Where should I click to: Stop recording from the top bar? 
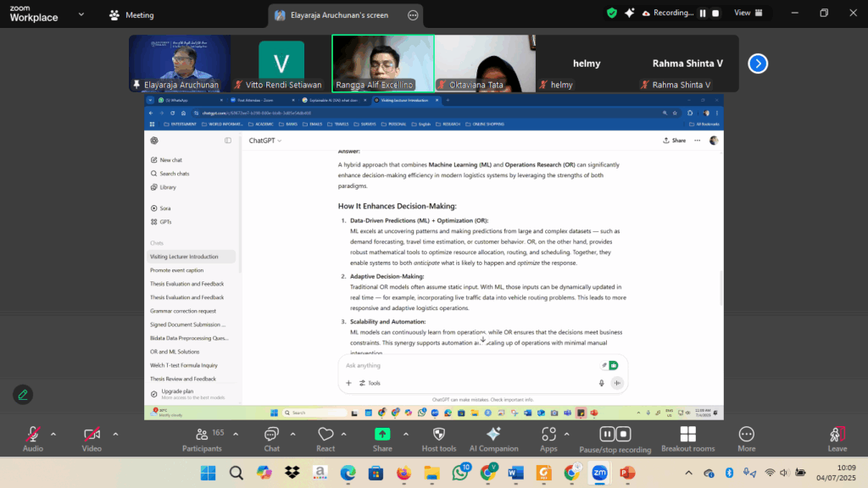715,14
